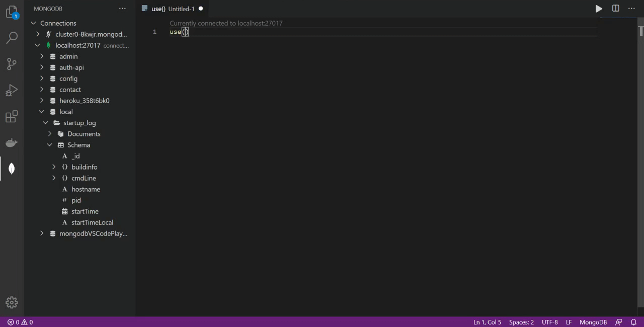Click MongoDB language mode in status bar
The image size is (644, 327).
pos(593,322)
